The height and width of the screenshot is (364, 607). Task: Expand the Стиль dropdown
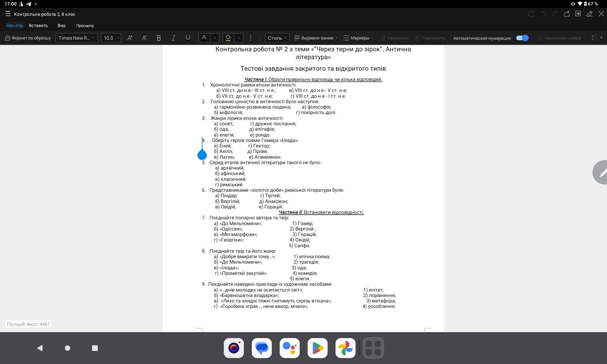tap(277, 38)
